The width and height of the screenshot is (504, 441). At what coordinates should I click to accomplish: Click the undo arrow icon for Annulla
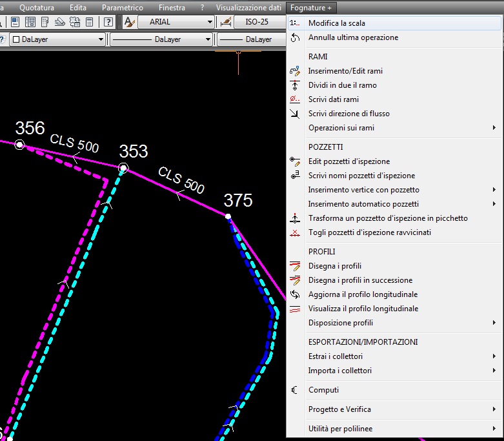pos(295,37)
